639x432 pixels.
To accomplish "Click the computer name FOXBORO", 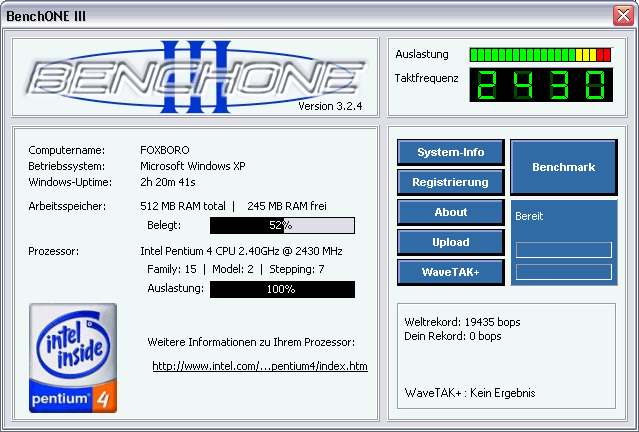I will [165, 150].
